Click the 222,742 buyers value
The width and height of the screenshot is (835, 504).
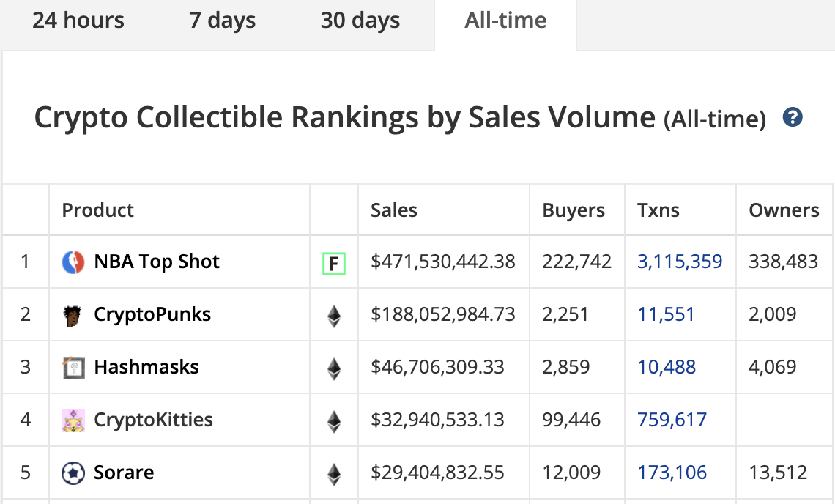[576, 262]
